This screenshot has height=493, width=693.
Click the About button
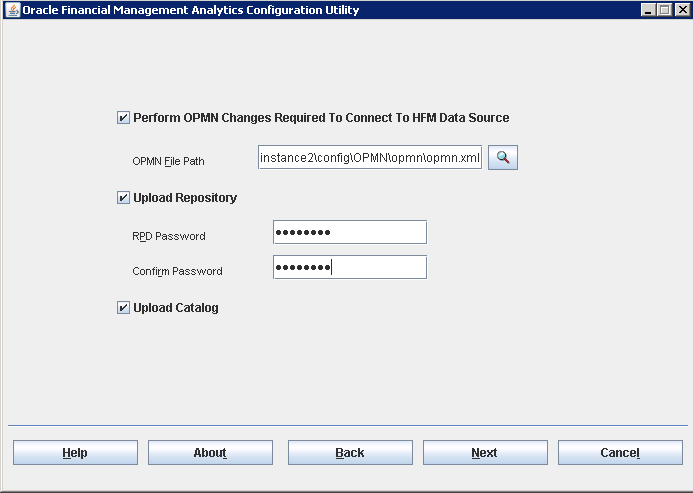210,452
